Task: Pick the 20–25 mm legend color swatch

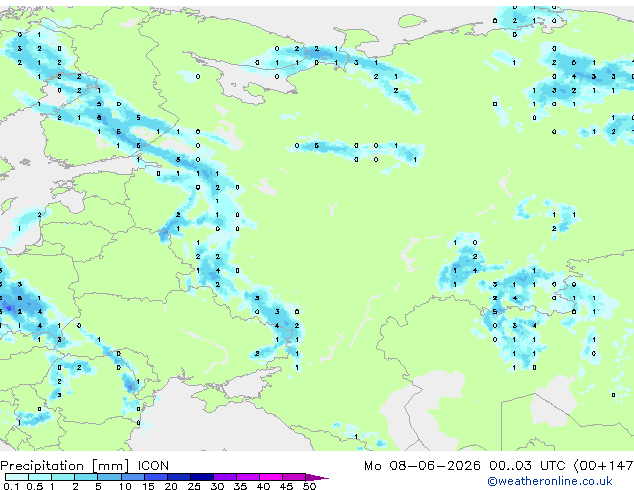Action: 179,477
